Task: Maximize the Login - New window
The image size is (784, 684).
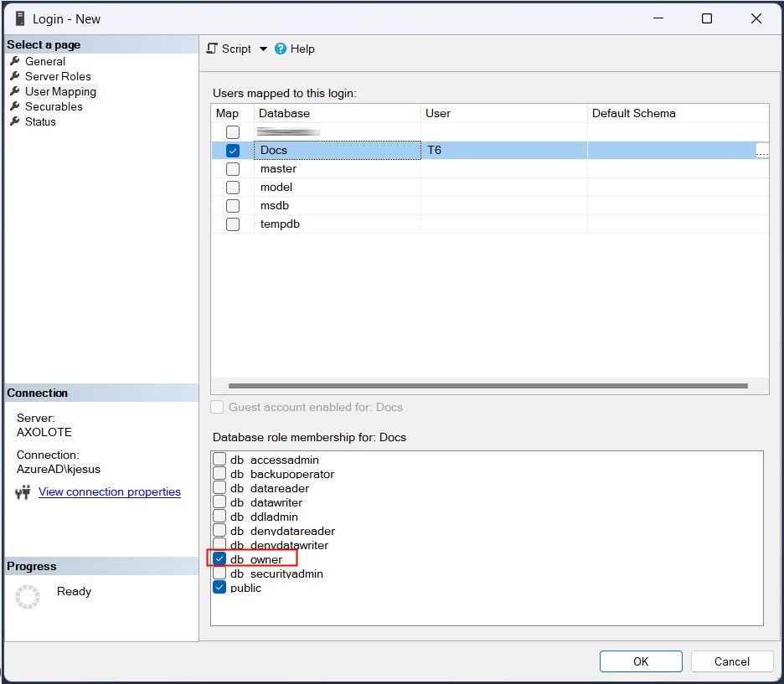Action: pos(707,18)
